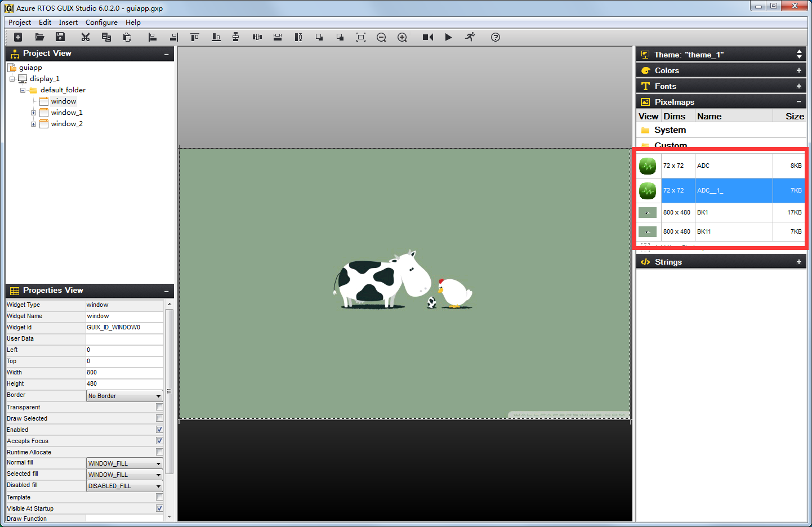This screenshot has width=812, height=527.
Task: Minimize the Properties View panel
Action: 166,291
